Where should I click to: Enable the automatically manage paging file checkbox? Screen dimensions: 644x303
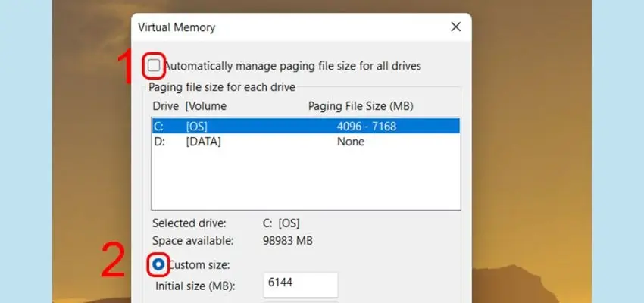[154, 66]
